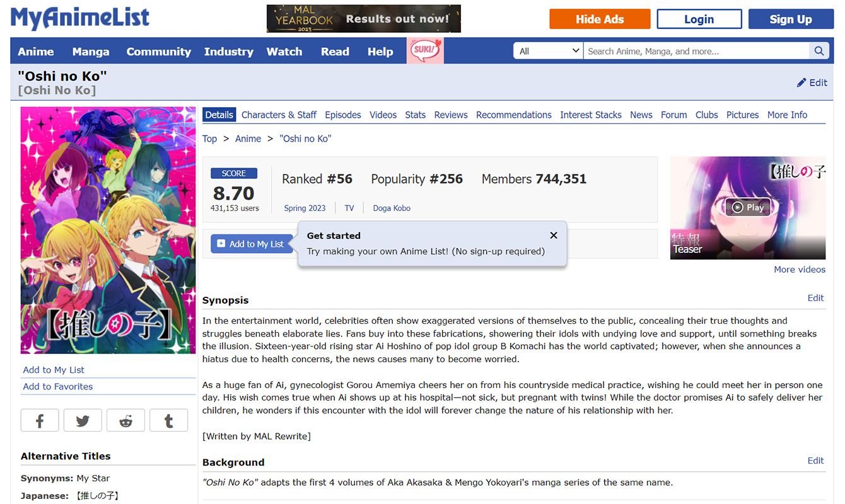The height and width of the screenshot is (504, 845).
Task: Play the Teaser video
Action: (x=747, y=207)
